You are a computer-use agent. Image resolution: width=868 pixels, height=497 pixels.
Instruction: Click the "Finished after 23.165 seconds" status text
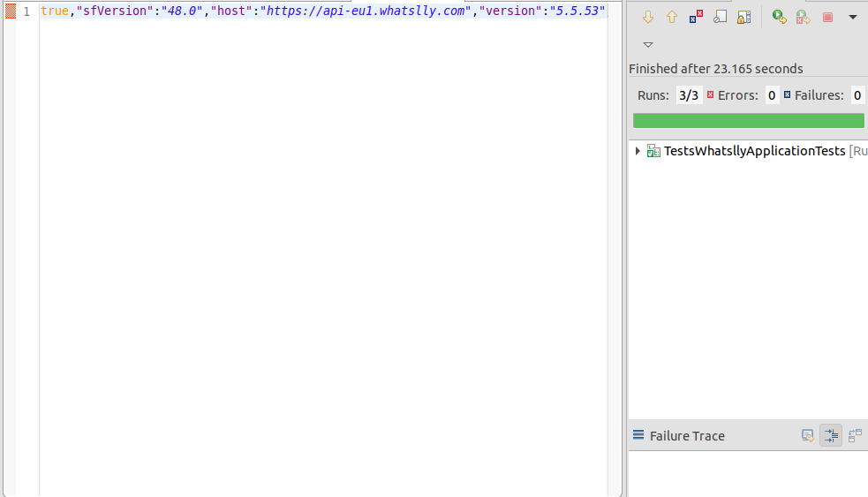pyautogui.click(x=716, y=69)
